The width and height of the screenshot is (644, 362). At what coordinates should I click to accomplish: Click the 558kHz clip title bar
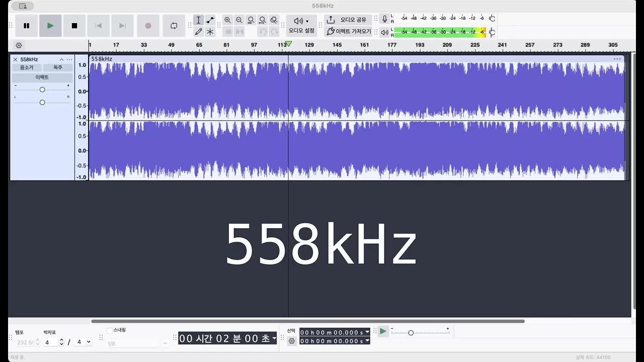[x=356, y=59]
